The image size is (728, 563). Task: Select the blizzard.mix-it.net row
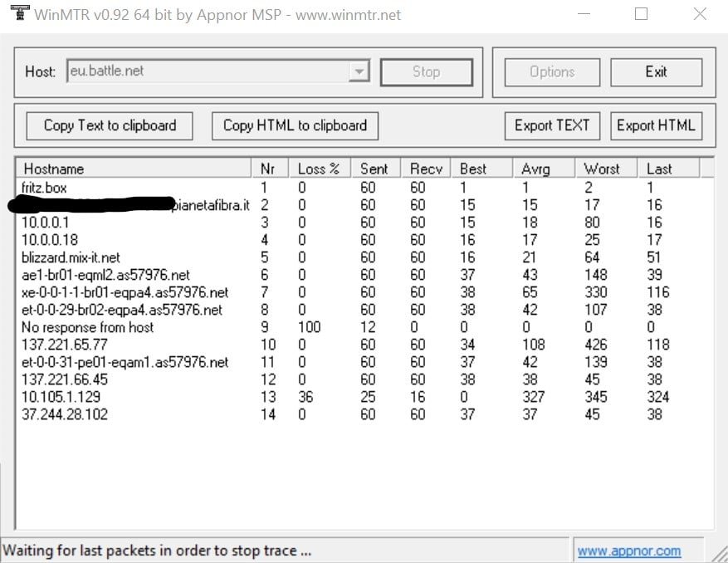point(358,257)
